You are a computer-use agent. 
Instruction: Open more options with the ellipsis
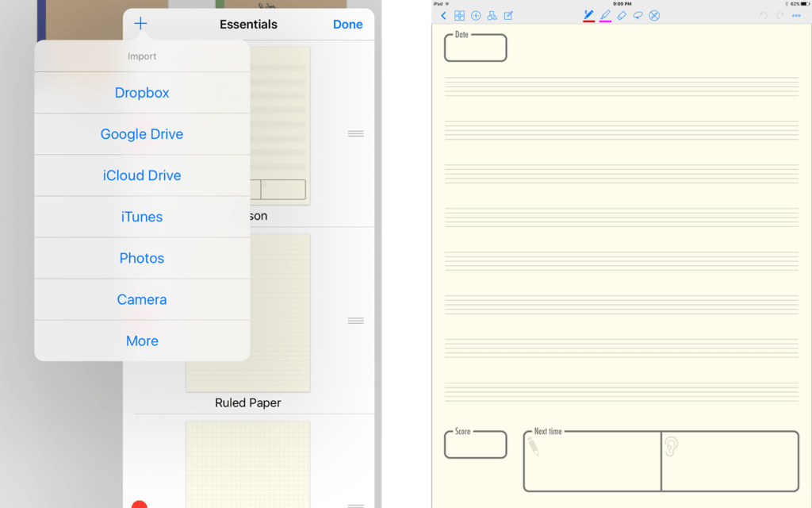tap(796, 15)
